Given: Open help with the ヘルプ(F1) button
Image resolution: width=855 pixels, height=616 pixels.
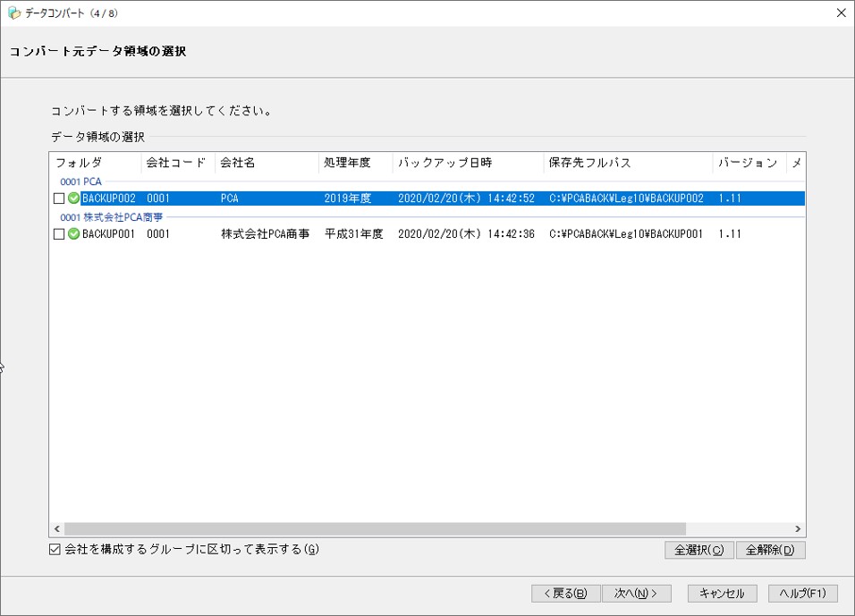Looking at the screenshot, I should [802, 594].
